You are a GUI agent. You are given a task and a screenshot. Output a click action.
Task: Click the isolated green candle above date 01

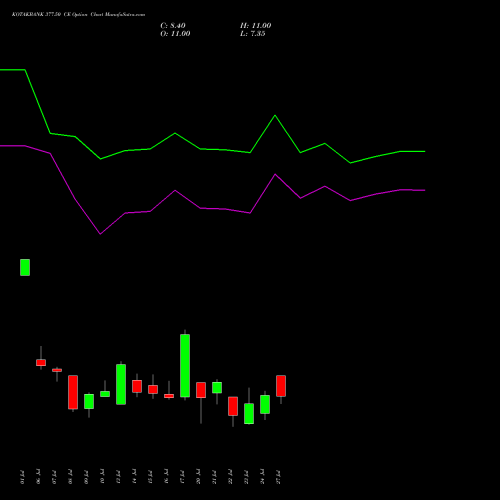pos(25,267)
